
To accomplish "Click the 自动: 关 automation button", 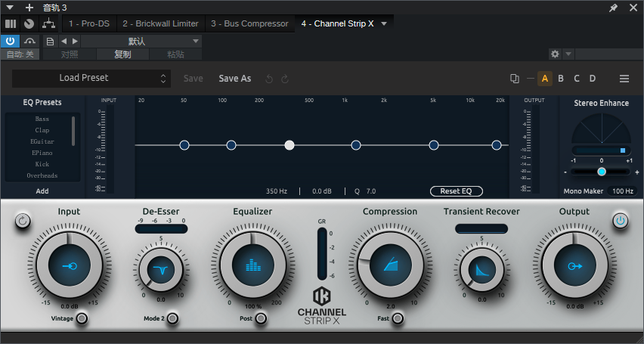I will [20, 54].
